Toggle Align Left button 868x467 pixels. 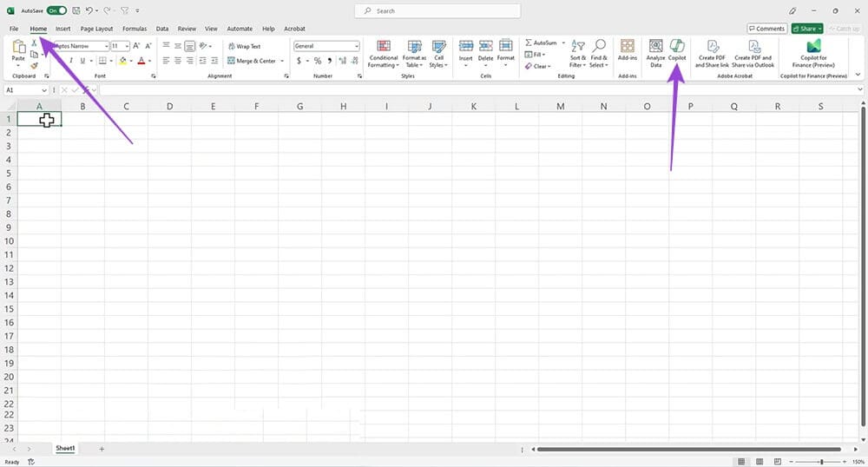166,61
